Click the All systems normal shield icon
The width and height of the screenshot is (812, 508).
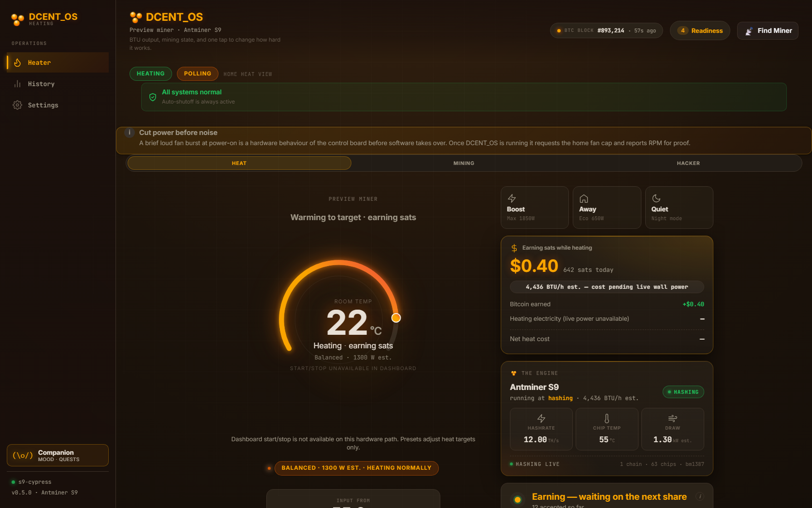coord(153,97)
